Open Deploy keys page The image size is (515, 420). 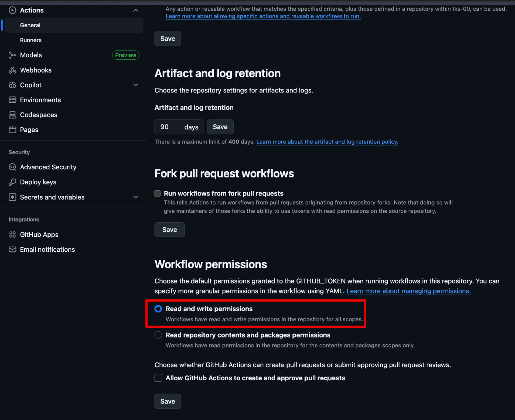pos(38,182)
